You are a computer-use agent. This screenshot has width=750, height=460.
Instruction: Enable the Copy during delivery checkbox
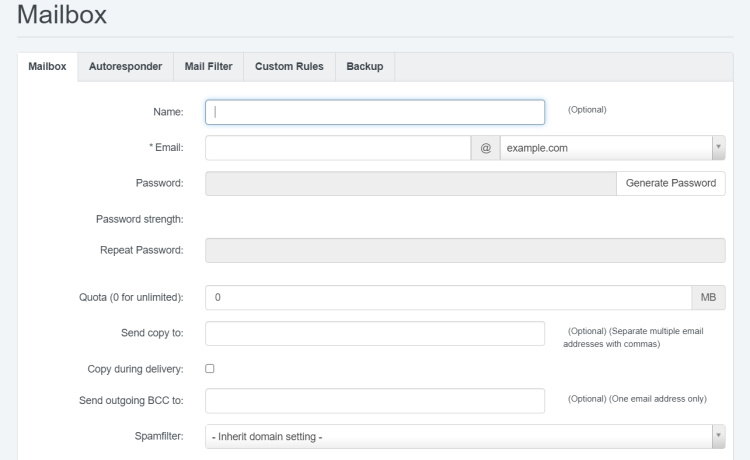coord(210,368)
